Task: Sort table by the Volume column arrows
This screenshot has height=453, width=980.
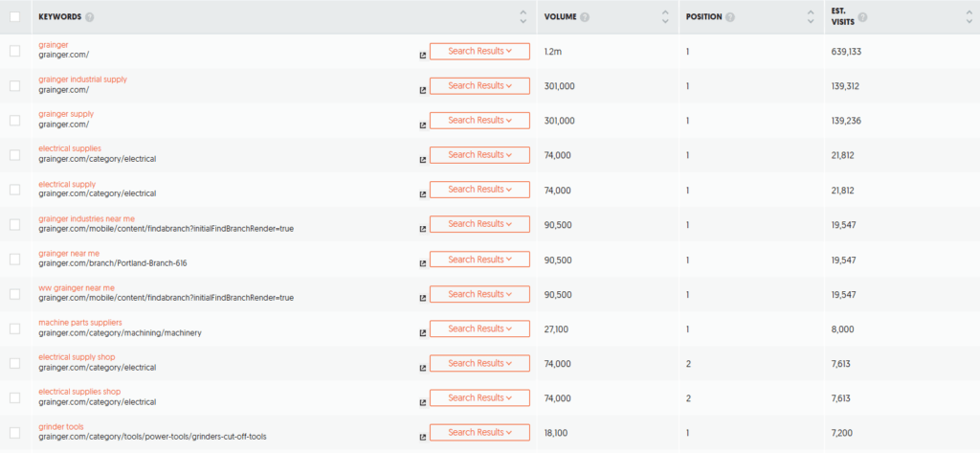Action: click(x=665, y=17)
